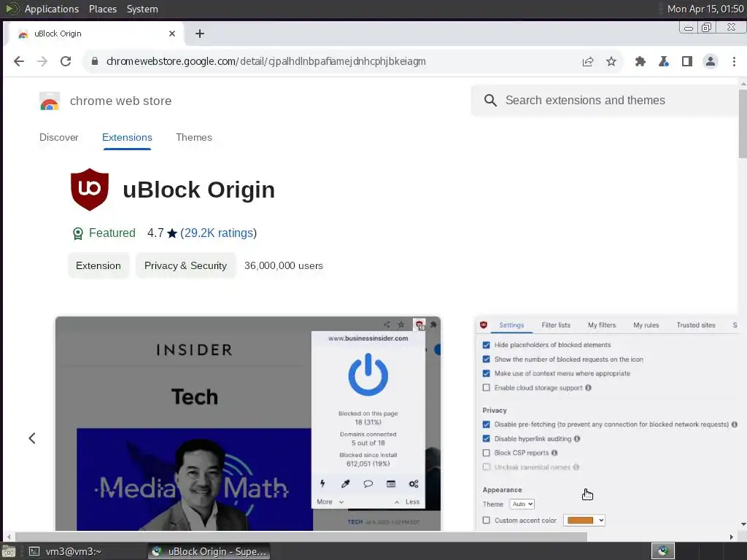The image size is (747, 560).
Task: Reload the current page
Action: (x=66, y=61)
